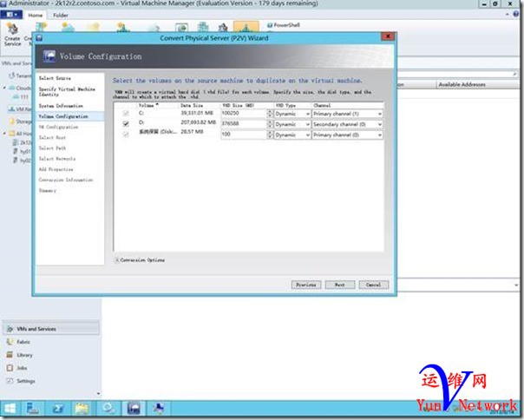Viewport: 524px width, 420px height.
Task: Open File Explorer from the taskbar
Action: (x=82, y=409)
